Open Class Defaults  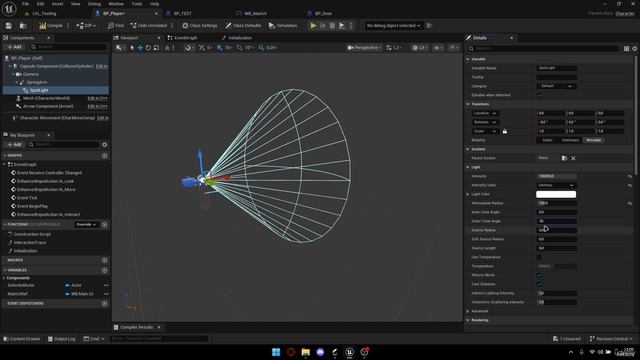[243, 26]
